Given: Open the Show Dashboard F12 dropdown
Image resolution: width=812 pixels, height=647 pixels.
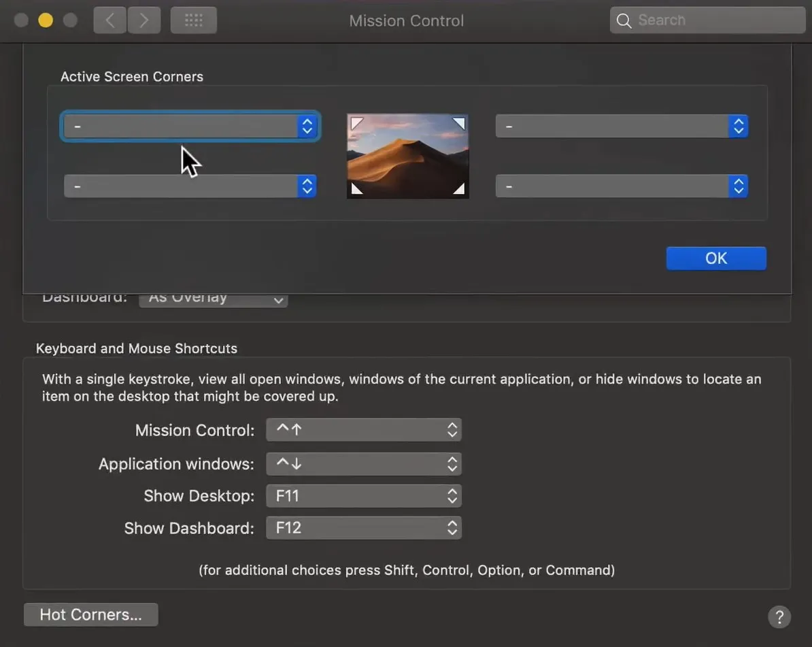Looking at the screenshot, I should (364, 528).
